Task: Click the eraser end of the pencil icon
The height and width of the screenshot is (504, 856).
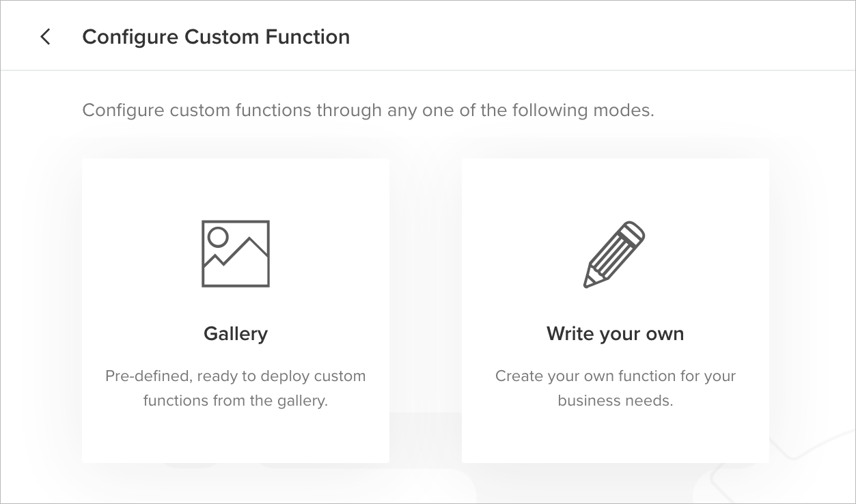Action: [634, 230]
